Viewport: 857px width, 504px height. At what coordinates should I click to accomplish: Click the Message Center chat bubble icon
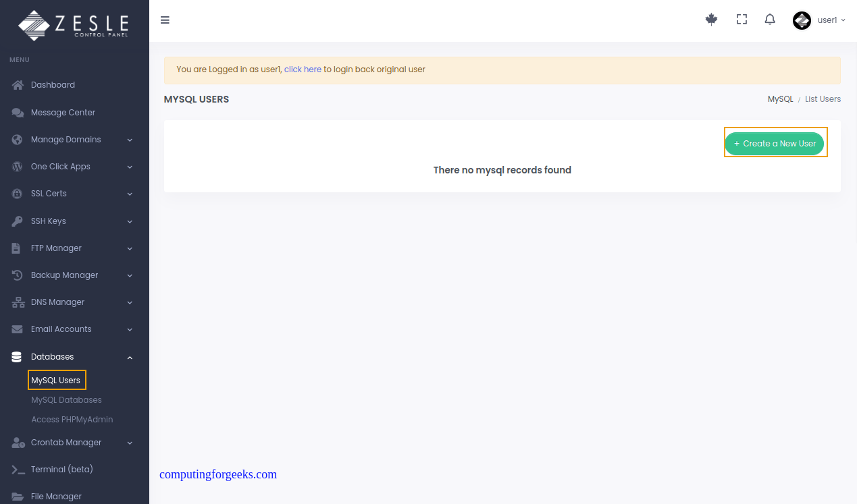tap(18, 113)
